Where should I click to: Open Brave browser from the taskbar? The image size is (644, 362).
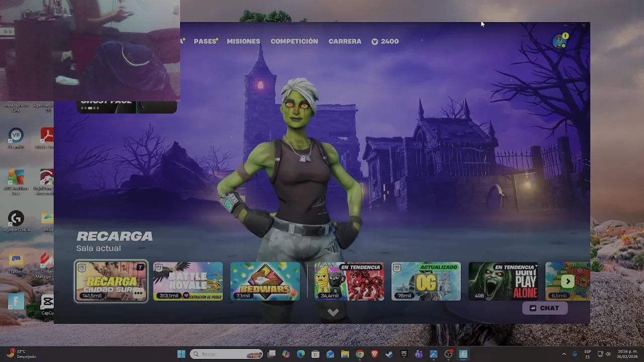tap(374, 354)
